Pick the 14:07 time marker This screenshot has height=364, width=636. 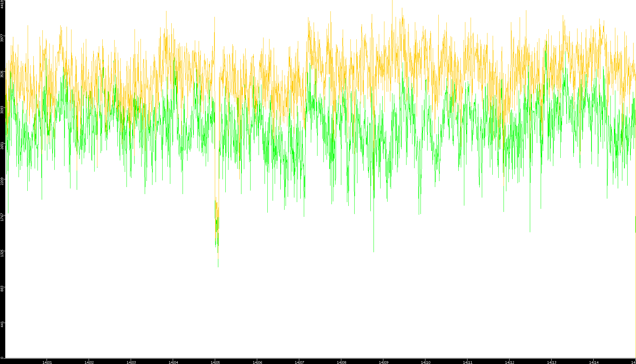point(299,362)
